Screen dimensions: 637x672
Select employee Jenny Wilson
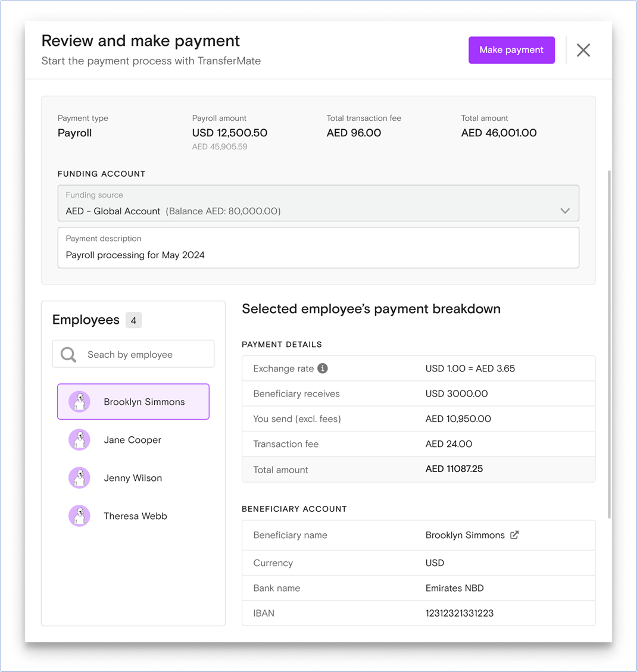tap(132, 478)
